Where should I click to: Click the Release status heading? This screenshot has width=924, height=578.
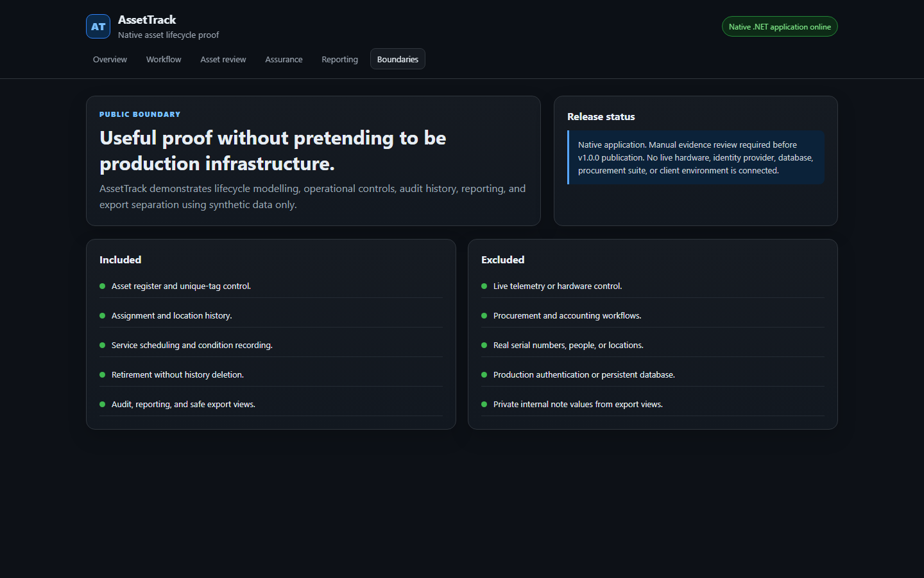[x=601, y=116]
